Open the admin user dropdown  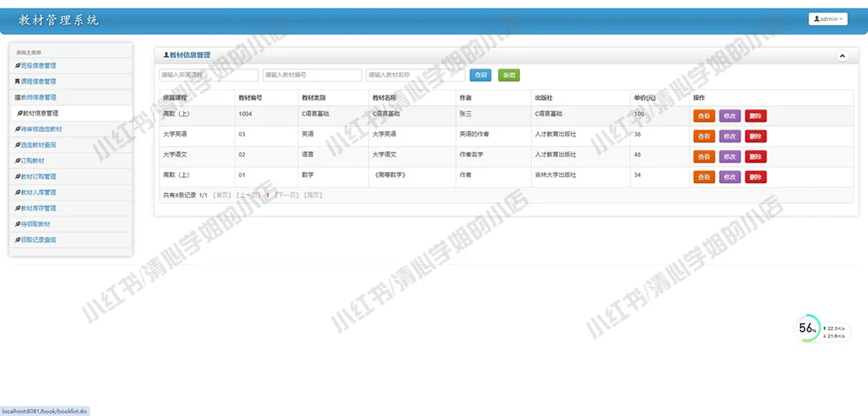point(828,19)
